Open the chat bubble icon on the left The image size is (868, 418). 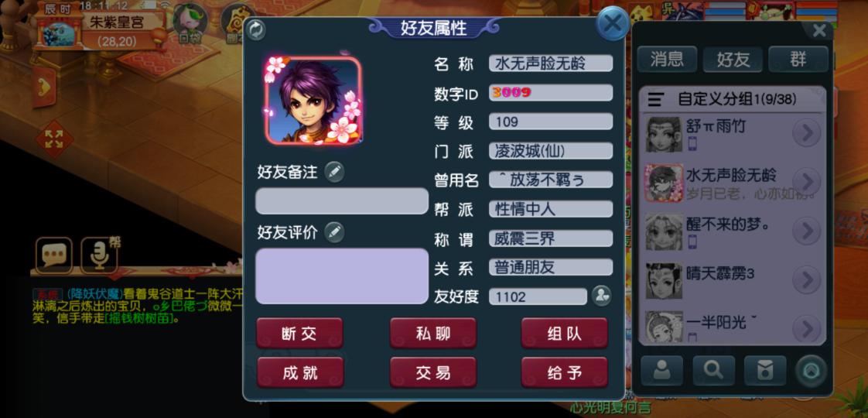tap(54, 255)
